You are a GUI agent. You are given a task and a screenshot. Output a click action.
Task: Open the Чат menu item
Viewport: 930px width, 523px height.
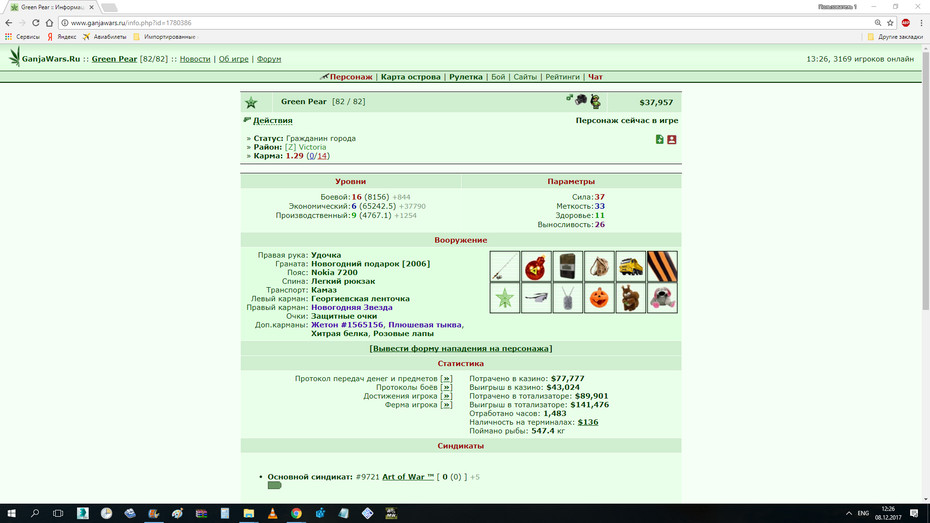pyautogui.click(x=595, y=77)
